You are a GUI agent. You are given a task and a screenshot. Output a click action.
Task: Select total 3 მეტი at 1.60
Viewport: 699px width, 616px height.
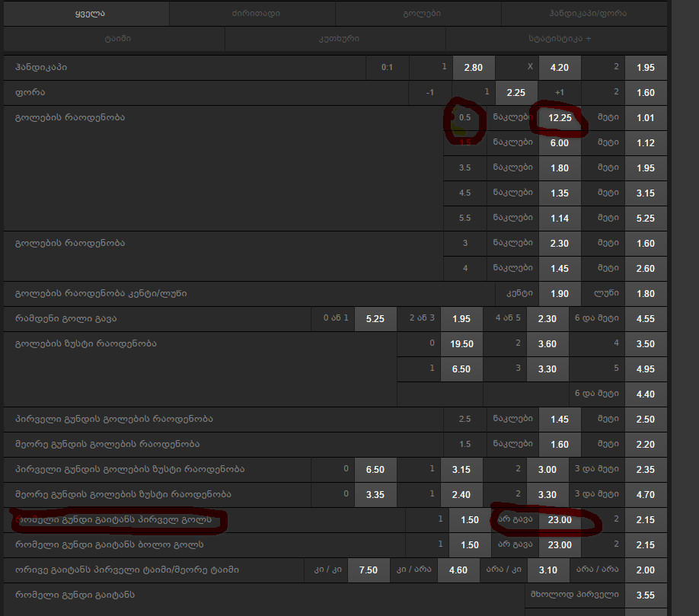coord(646,244)
